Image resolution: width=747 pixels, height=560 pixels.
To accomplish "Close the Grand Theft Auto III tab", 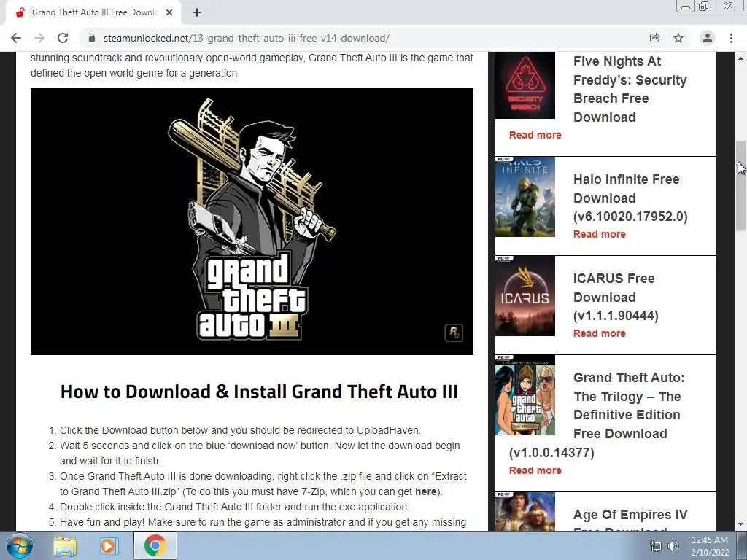I will 169,12.
